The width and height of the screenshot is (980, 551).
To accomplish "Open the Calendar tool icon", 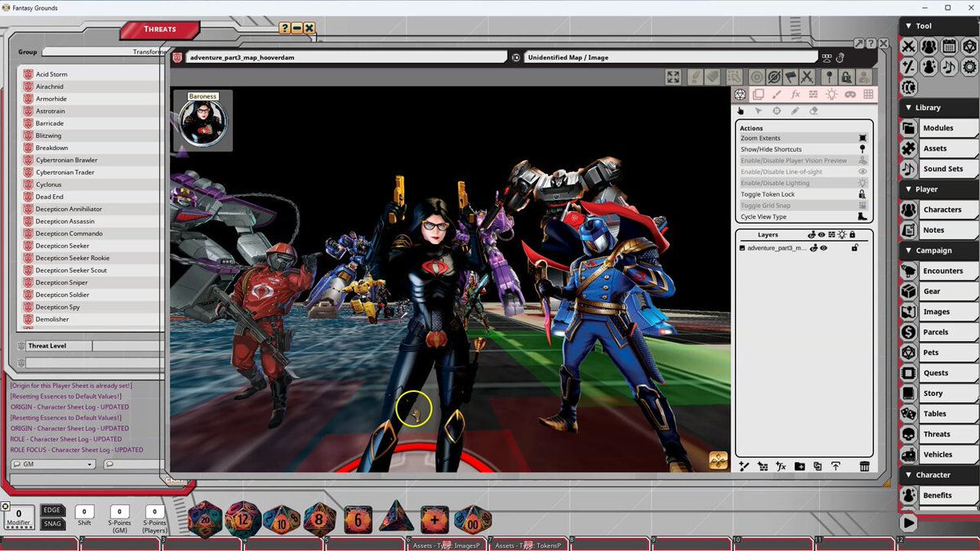I will [949, 47].
